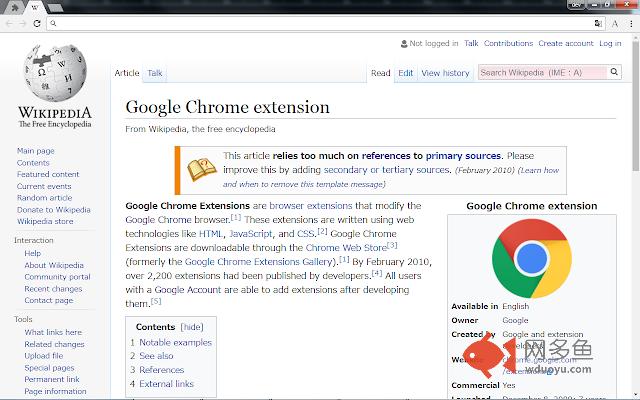
Task: Open the browser extensions article link
Action: pyautogui.click(x=311, y=206)
